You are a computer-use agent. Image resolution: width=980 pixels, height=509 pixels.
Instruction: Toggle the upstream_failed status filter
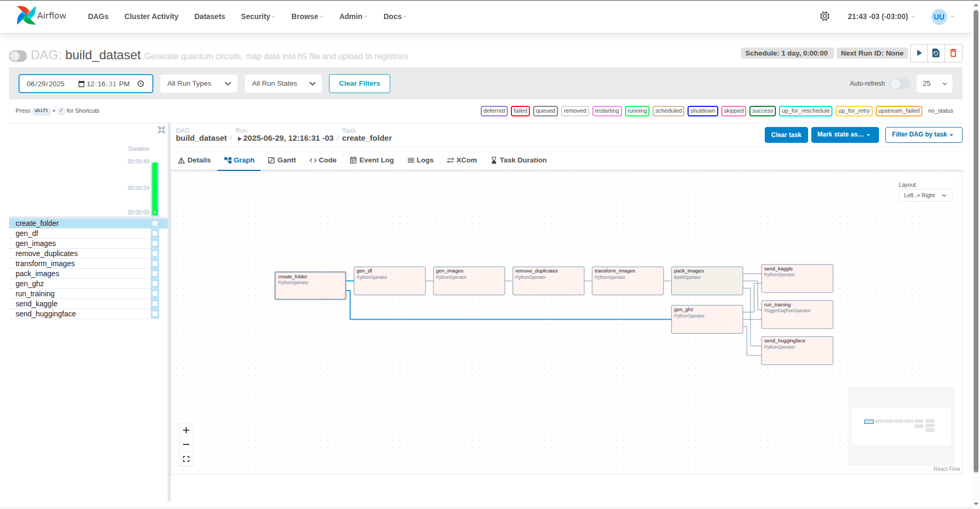(x=899, y=111)
